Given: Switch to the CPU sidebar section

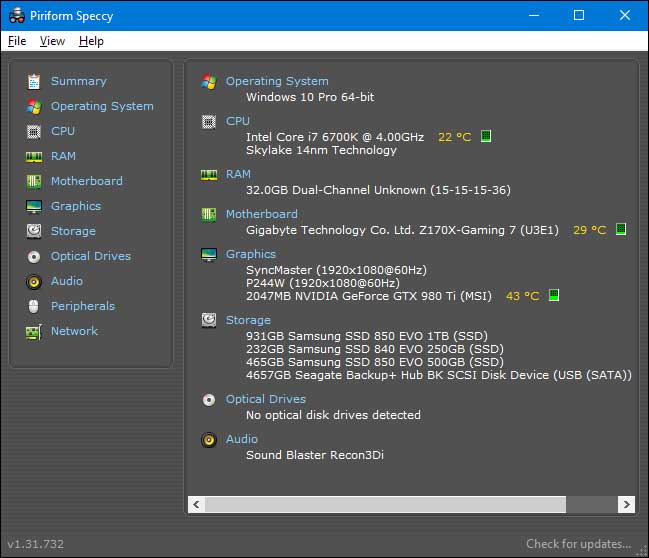Looking at the screenshot, I should (x=62, y=131).
